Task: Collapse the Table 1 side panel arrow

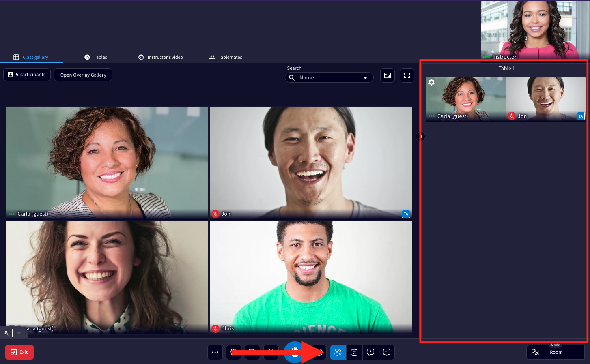Action: pyautogui.click(x=420, y=137)
